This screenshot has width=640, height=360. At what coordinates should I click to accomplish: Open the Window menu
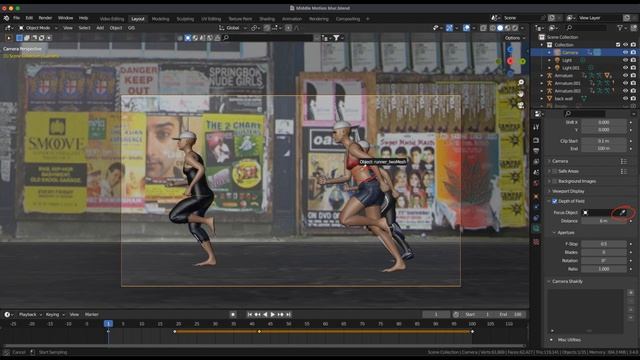pos(65,18)
